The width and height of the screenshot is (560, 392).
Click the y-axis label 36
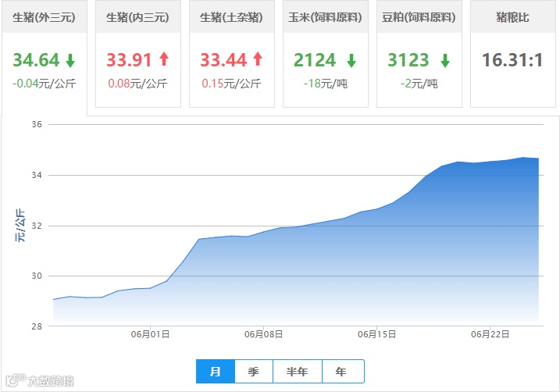coord(37,124)
